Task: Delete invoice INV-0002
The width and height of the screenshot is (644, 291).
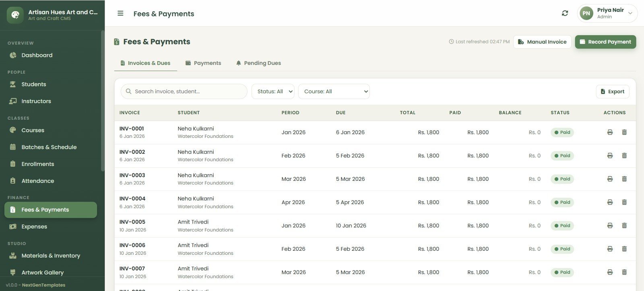Action: (624, 156)
